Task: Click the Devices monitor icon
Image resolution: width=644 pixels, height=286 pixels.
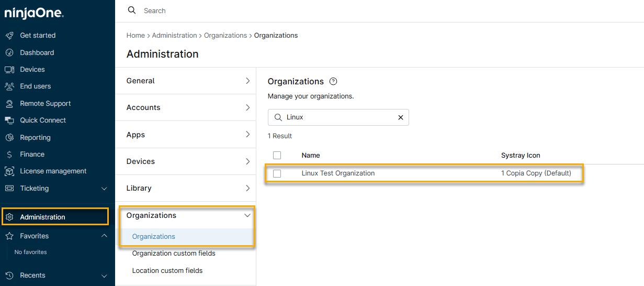Action: point(9,70)
